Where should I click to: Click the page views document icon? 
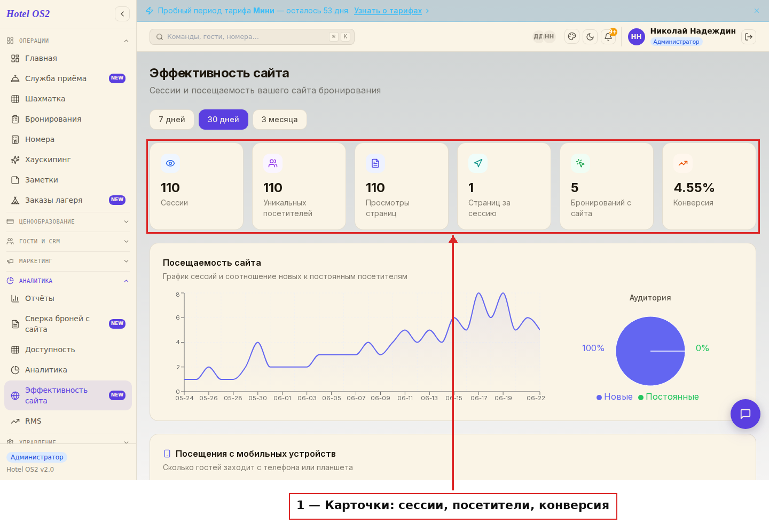[x=375, y=163]
